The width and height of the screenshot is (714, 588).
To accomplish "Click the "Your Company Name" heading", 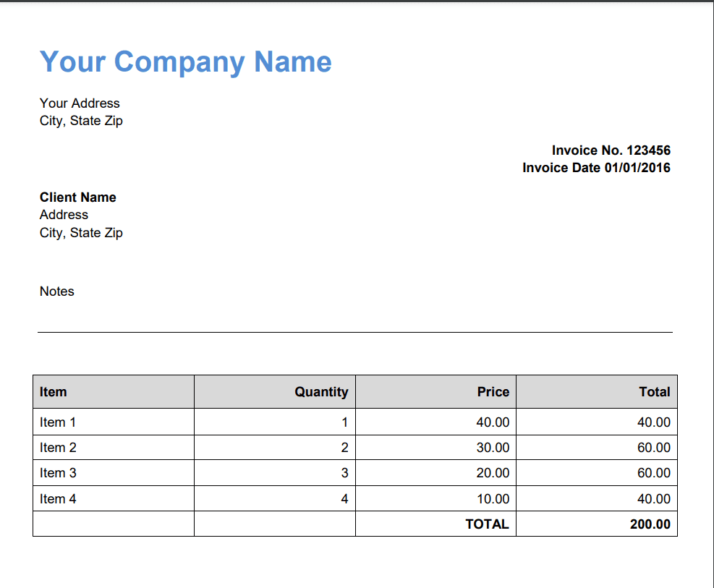I will 186,62.
